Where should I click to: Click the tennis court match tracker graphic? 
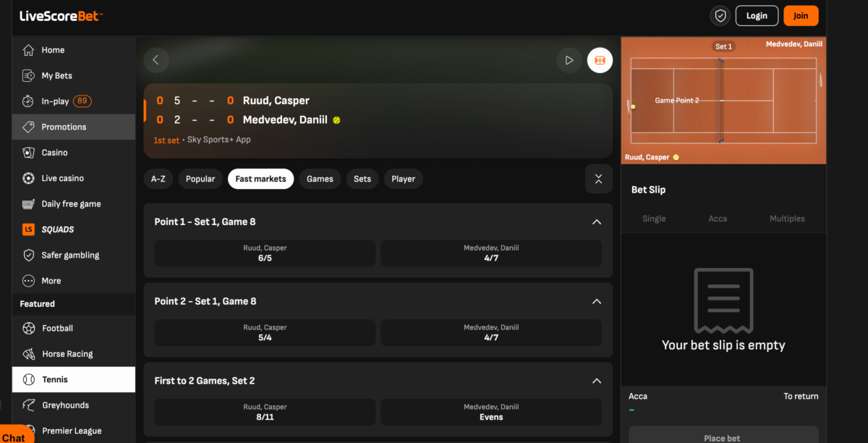(x=723, y=101)
